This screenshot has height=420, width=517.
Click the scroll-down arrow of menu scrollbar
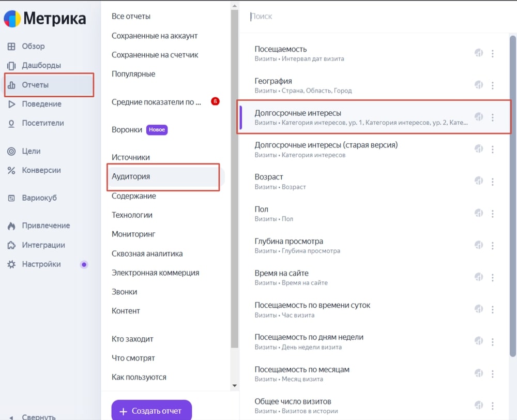[x=234, y=385]
